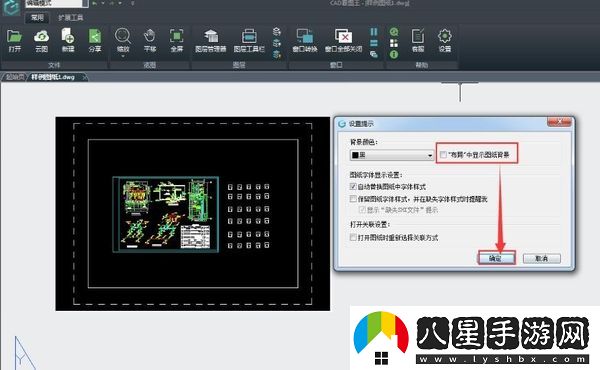
Task: Click the application logo in top-left corner
Action: (x=11, y=7)
